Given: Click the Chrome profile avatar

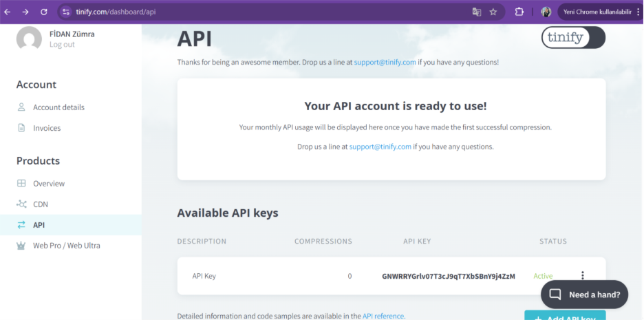Looking at the screenshot, I should pos(546,12).
